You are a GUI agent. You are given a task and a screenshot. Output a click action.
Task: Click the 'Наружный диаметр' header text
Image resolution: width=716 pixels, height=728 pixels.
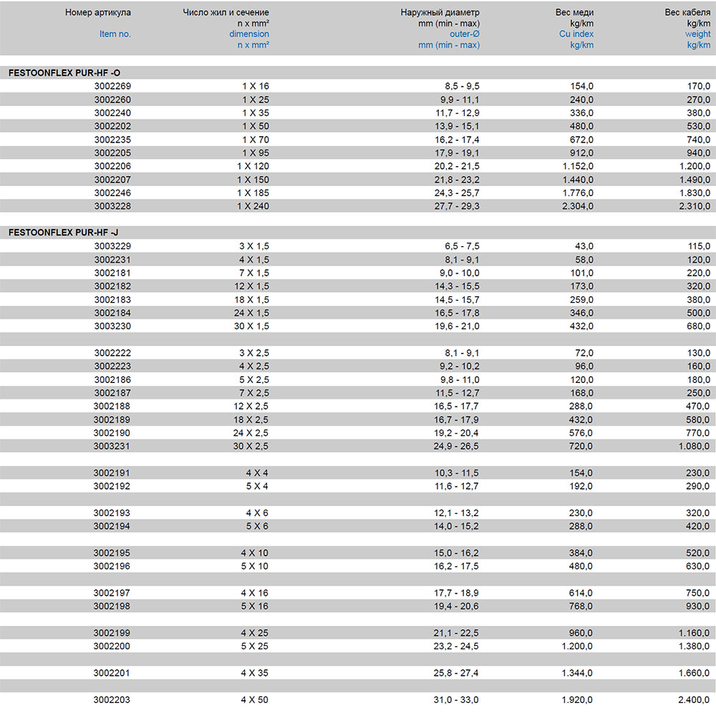(440, 13)
